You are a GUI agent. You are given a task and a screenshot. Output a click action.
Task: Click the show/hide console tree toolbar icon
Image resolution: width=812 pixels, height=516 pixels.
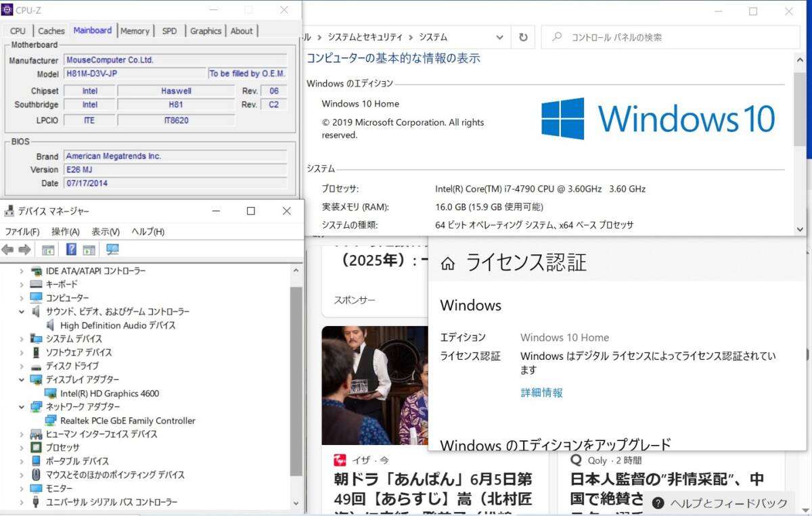pyautogui.click(x=48, y=250)
